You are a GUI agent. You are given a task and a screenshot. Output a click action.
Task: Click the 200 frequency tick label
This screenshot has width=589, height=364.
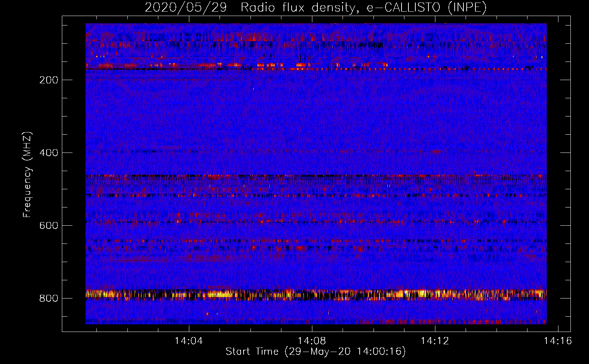49,80
